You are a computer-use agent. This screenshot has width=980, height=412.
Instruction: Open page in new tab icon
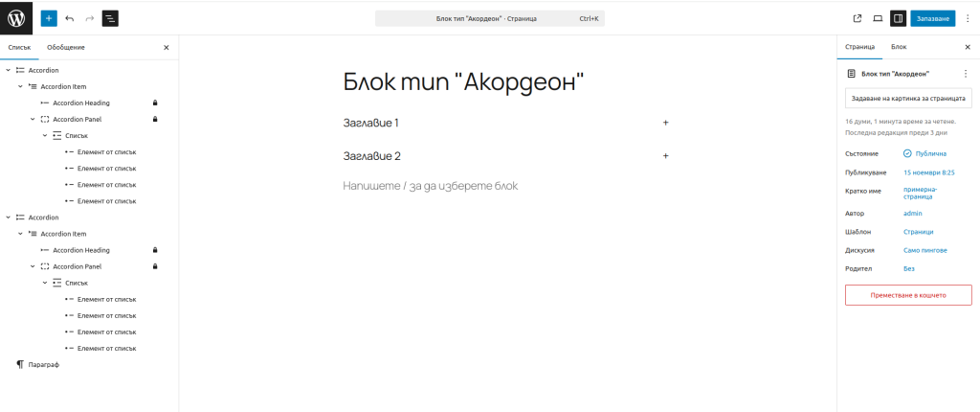click(x=857, y=18)
